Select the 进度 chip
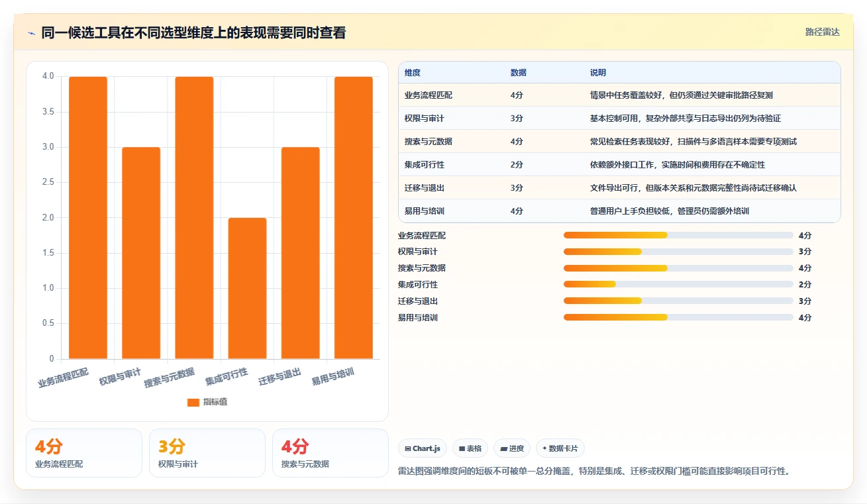The width and height of the screenshot is (867, 504). tap(511, 448)
